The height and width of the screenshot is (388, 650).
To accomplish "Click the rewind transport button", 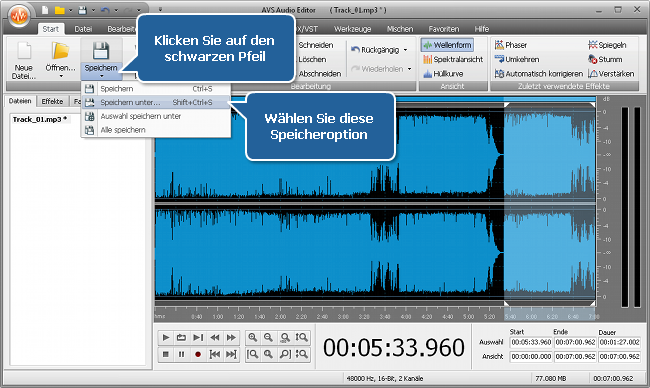I will [x=215, y=337].
